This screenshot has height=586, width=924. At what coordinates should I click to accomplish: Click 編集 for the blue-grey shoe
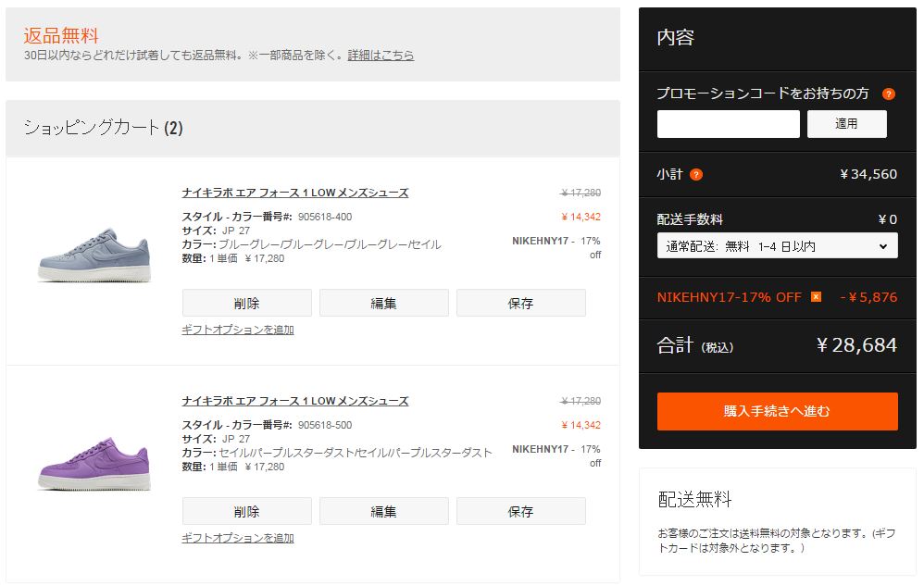point(383,304)
